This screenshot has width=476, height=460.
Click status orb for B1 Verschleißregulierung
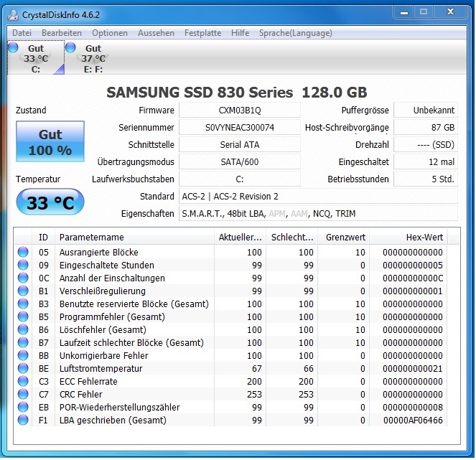(x=23, y=291)
